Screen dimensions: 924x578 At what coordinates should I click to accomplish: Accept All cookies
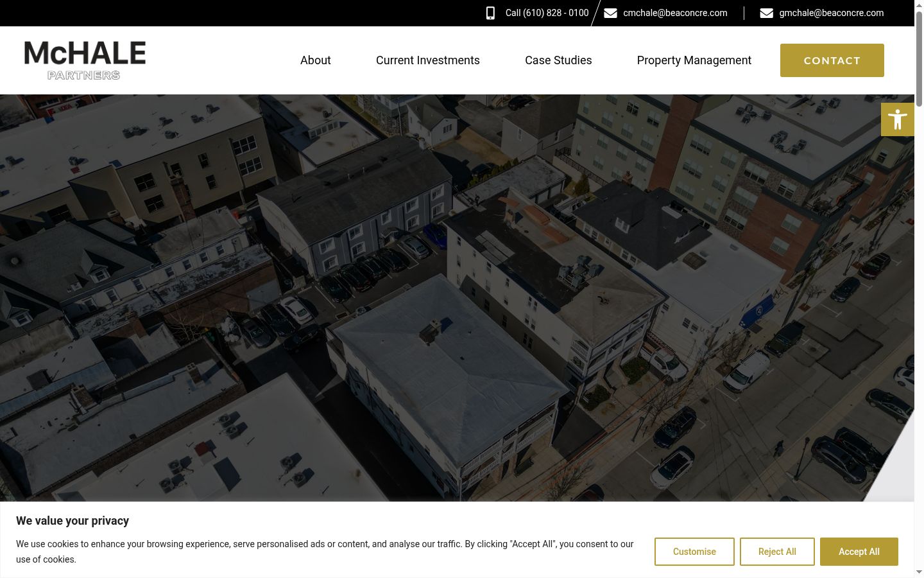point(859,552)
